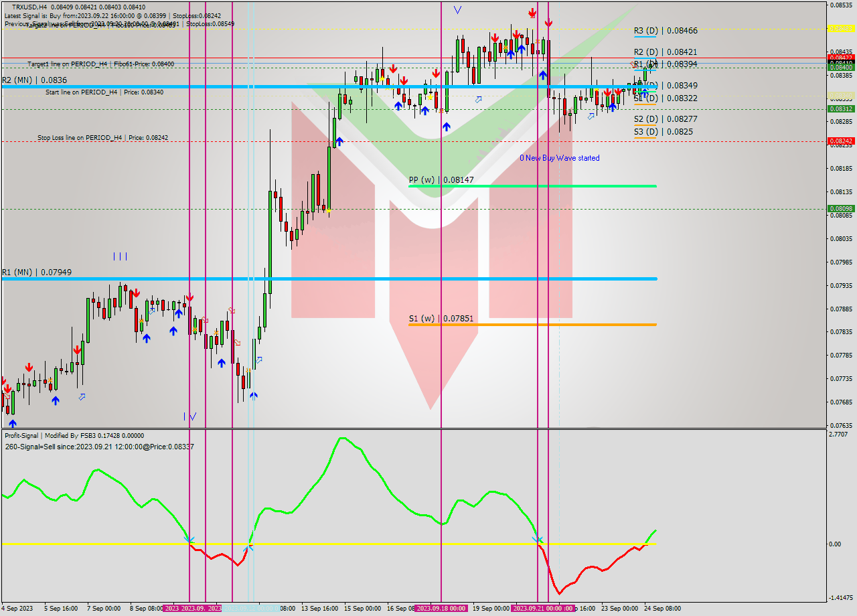This screenshot has width=857, height=616.
Task: Click the R2 (D) | 0.08421 pivot label
Action: click(666, 52)
